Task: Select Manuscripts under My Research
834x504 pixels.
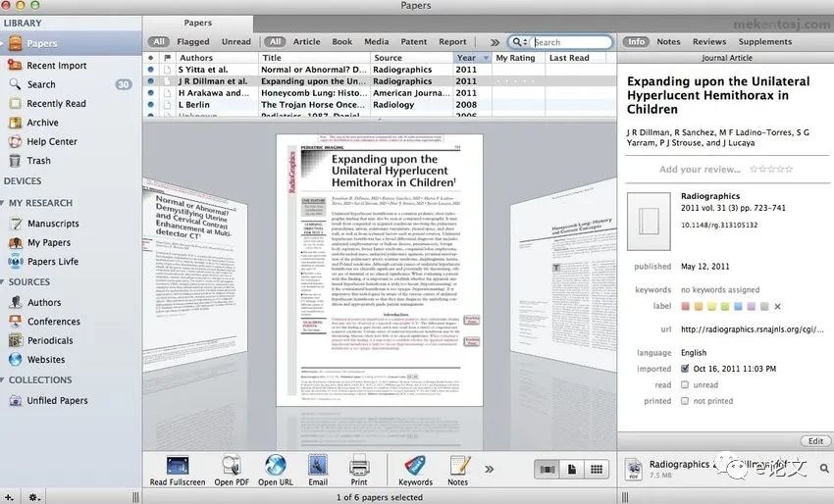Action: pyautogui.click(x=53, y=224)
